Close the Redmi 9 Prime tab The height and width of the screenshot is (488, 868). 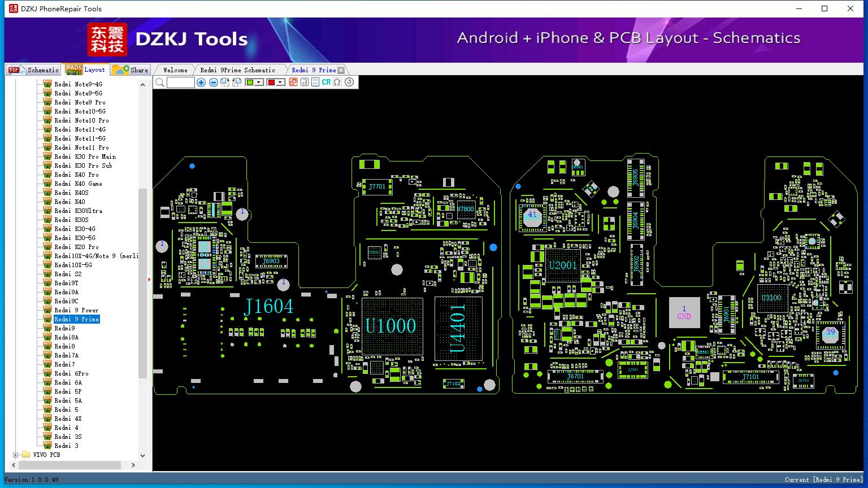pyautogui.click(x=341, y=70)
